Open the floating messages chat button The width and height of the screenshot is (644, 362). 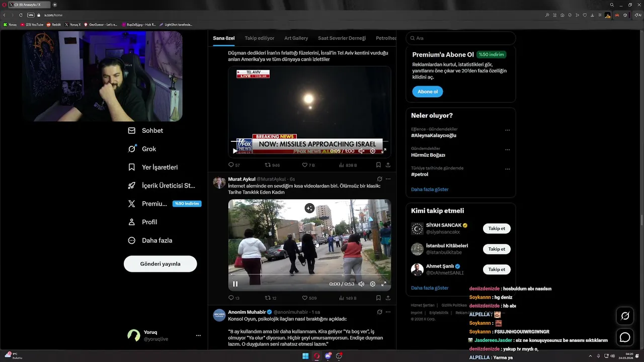(625, 337)
